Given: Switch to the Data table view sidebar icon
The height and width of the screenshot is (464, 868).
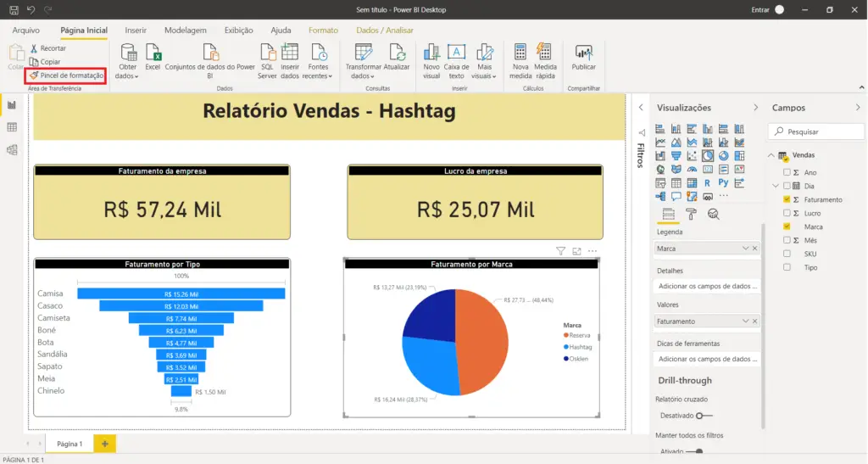Looking at the screenshot, I should coord(12,127).
